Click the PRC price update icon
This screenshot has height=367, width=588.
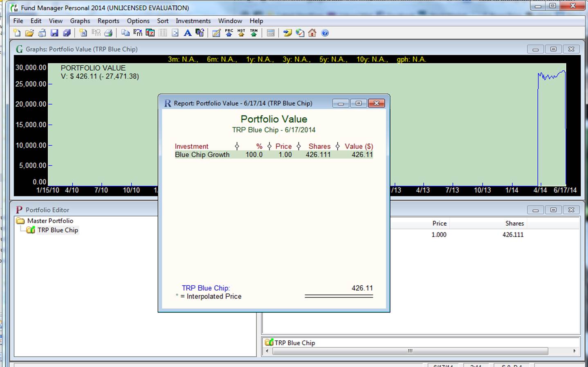click(229, 33)
